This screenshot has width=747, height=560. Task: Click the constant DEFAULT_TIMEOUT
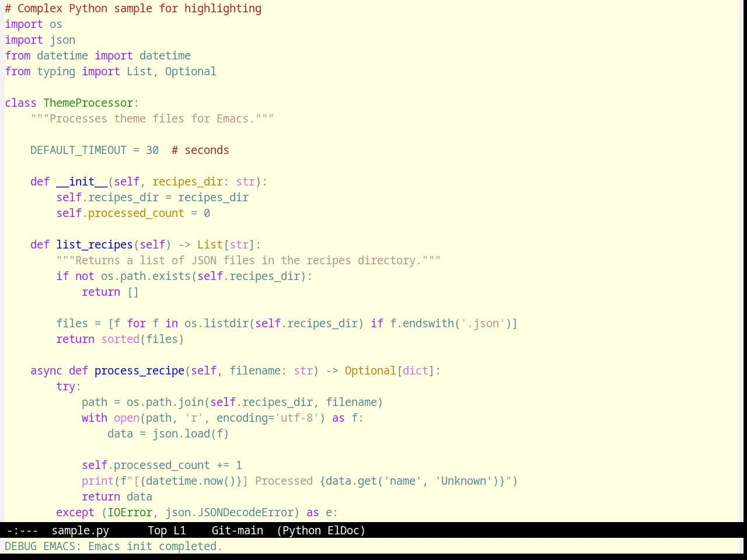point(78,150)
